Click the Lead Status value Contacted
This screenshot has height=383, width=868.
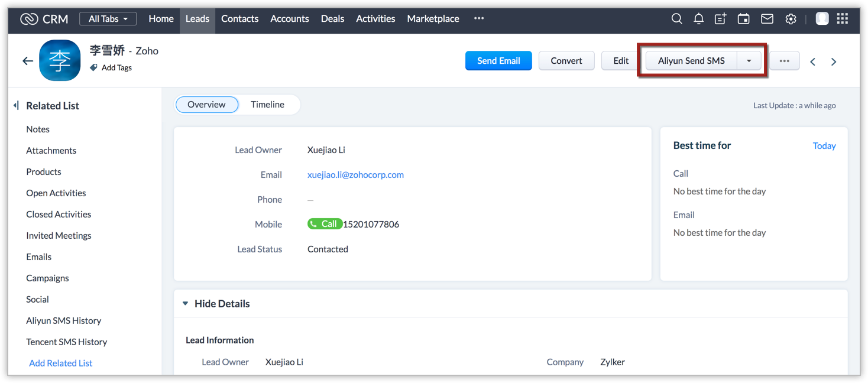click(x=328, y=249)
